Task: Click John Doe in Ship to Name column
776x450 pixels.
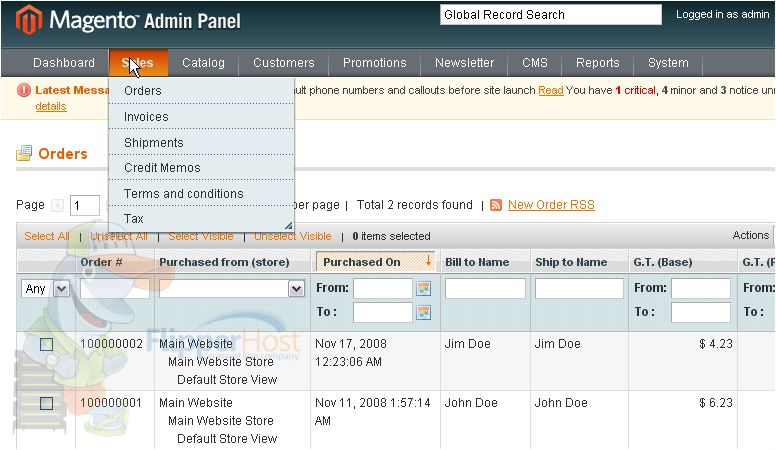Action: click(x=561, y=403)
